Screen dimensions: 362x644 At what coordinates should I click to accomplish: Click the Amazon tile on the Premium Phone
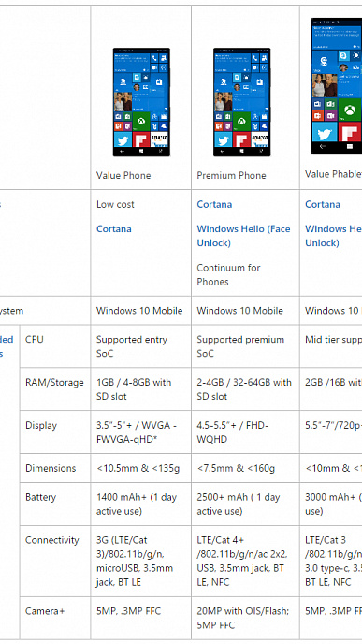pyautogui.click(x=259, y=139)
